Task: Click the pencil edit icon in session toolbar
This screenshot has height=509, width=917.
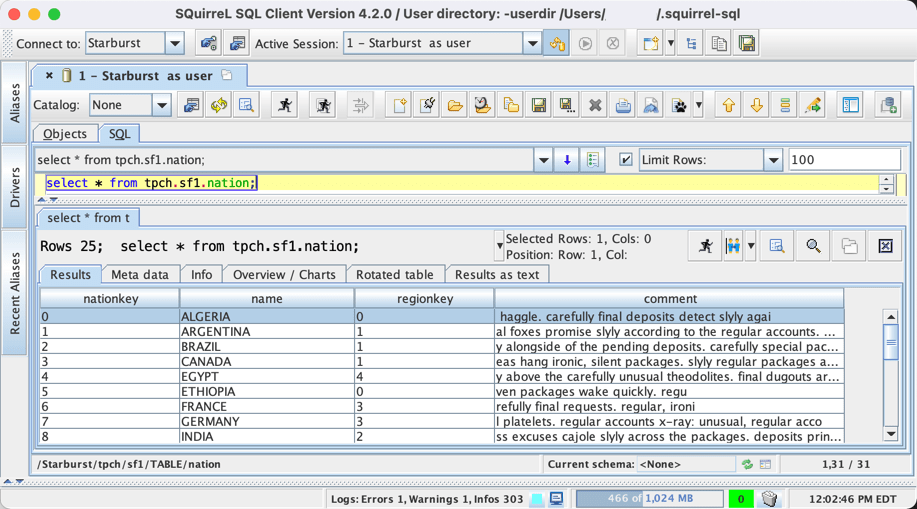Action: click(x=813, y=105)
